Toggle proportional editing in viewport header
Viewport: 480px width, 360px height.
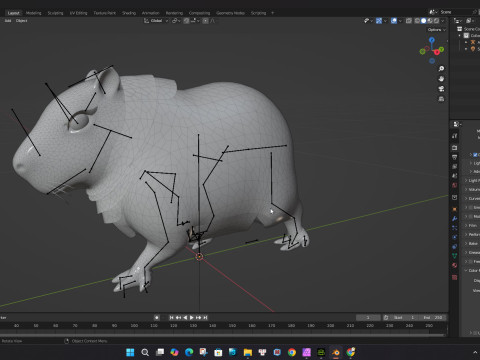click(x=205, y=21)
